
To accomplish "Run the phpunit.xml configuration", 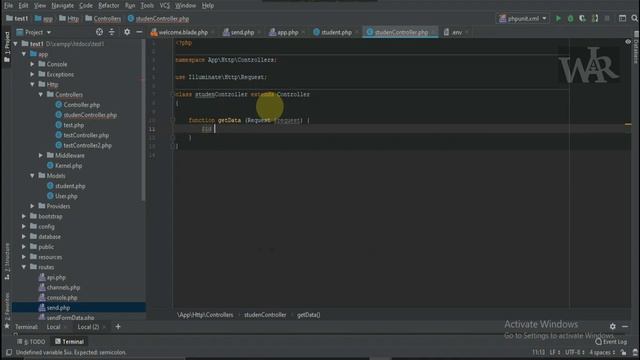I will 558,18.
